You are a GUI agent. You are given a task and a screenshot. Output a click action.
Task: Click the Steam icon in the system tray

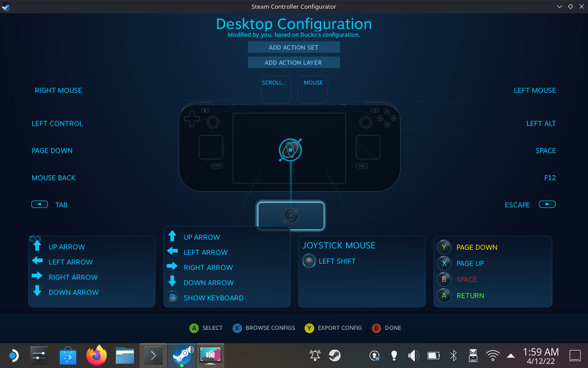(335, 355)
